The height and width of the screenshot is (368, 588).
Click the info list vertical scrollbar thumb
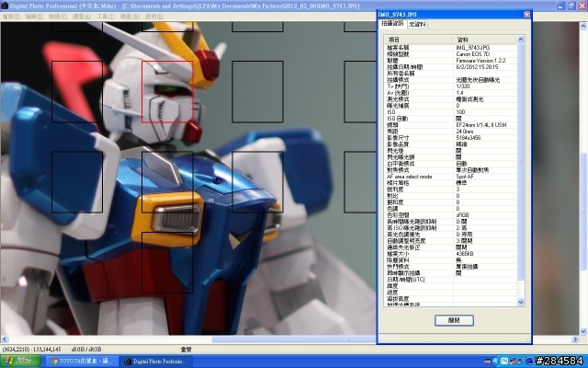pyautogui.click(x=521, y=162)
